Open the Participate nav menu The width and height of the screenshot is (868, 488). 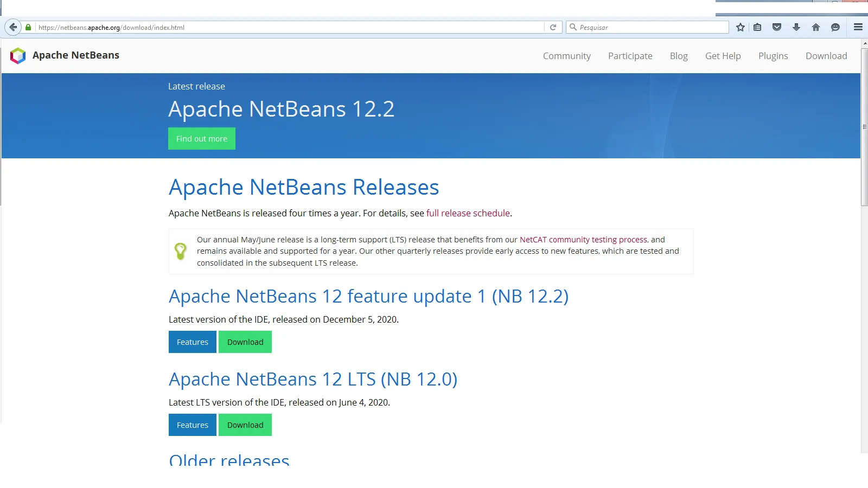pyautogui.click(x=630, y=56)
